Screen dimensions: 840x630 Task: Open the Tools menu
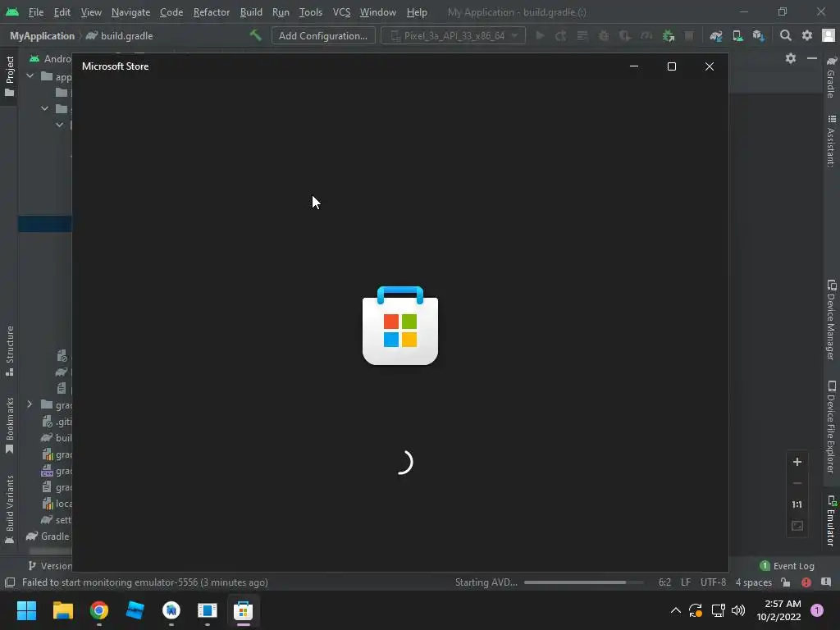coord(311,11)
